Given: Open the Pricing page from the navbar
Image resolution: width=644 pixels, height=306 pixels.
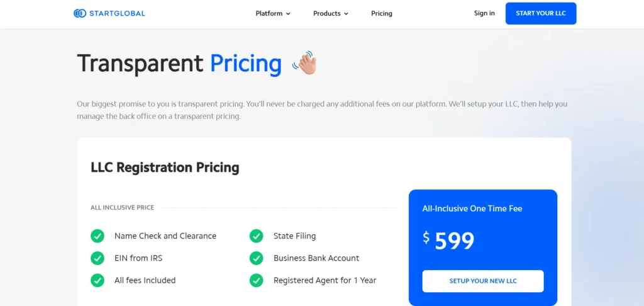Looking at the screenshot, I should (x=382, y=14).
